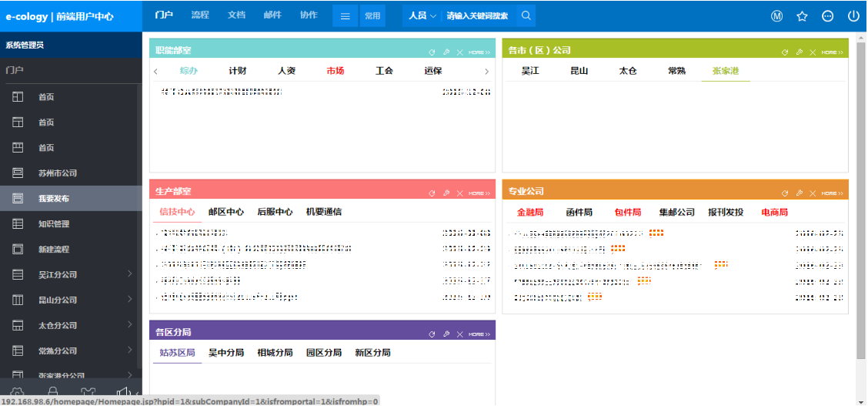868x406 pixels.
Task: Click the power logout icon
Action: tap(853, 16)
